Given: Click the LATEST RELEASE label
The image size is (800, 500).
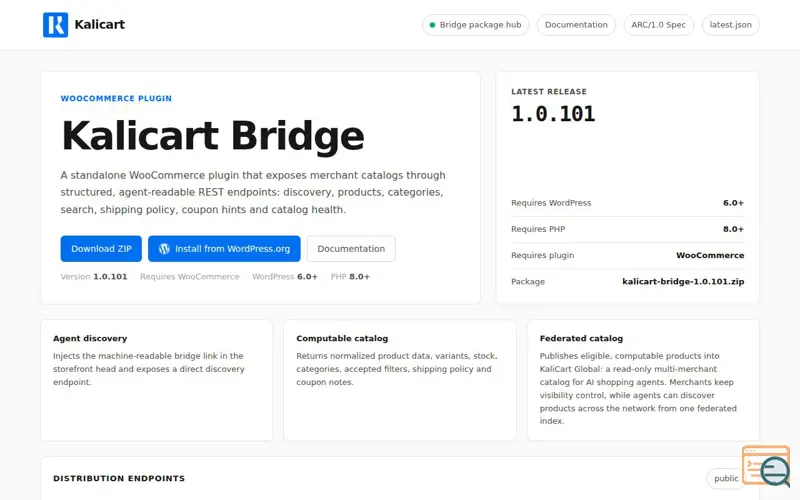Looking at the screenshot, I should (549, 92).
